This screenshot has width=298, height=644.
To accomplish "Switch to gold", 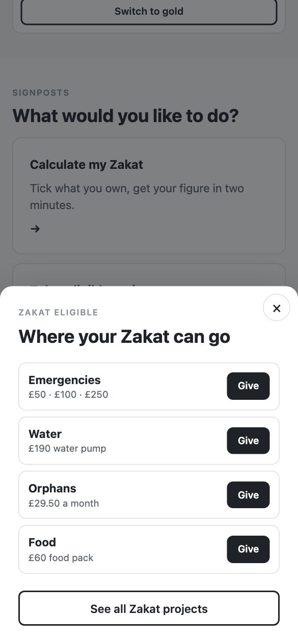I will 149,11.
